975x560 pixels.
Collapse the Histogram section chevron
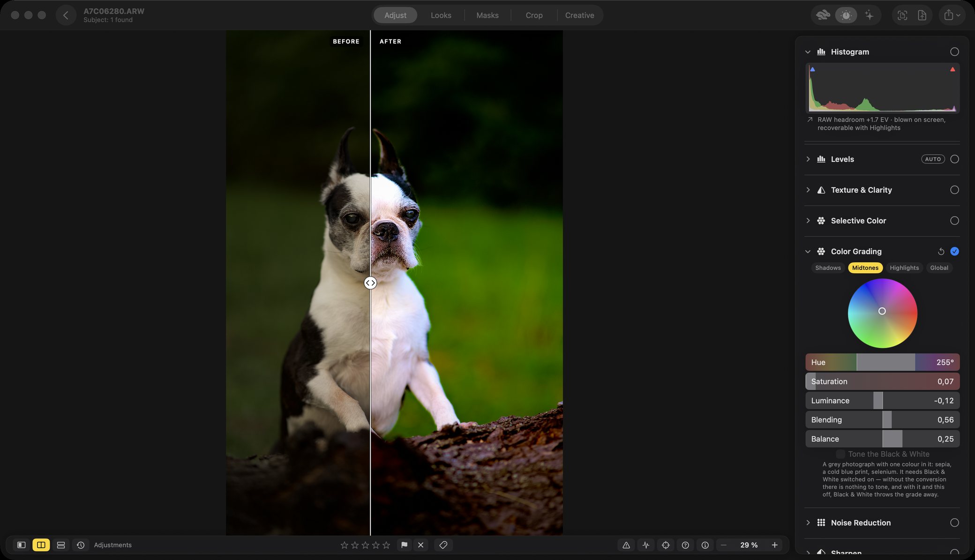pyautogui.click(x=808, y=52)
